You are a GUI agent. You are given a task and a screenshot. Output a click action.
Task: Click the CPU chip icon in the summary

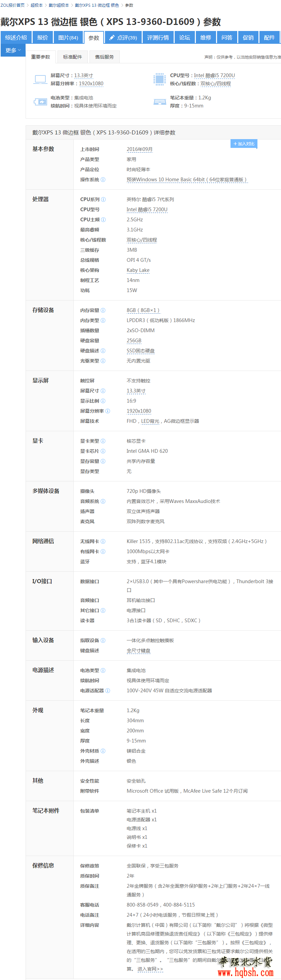(159, 79)
